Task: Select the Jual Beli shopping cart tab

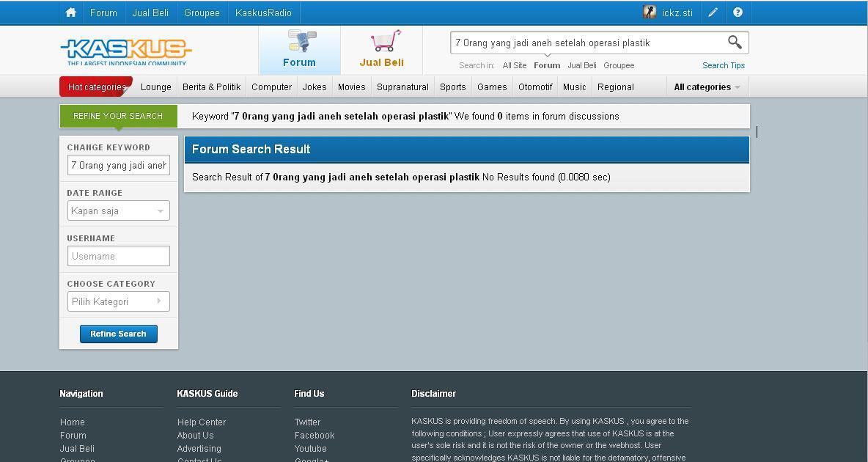Action: pyautogui.click(x=382, y=50)
